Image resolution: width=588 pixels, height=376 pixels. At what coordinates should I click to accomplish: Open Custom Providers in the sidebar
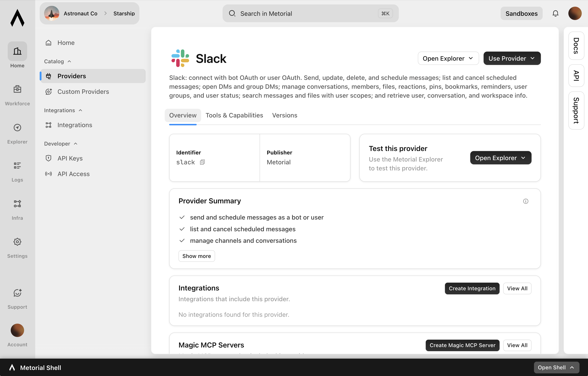(92, 92)
